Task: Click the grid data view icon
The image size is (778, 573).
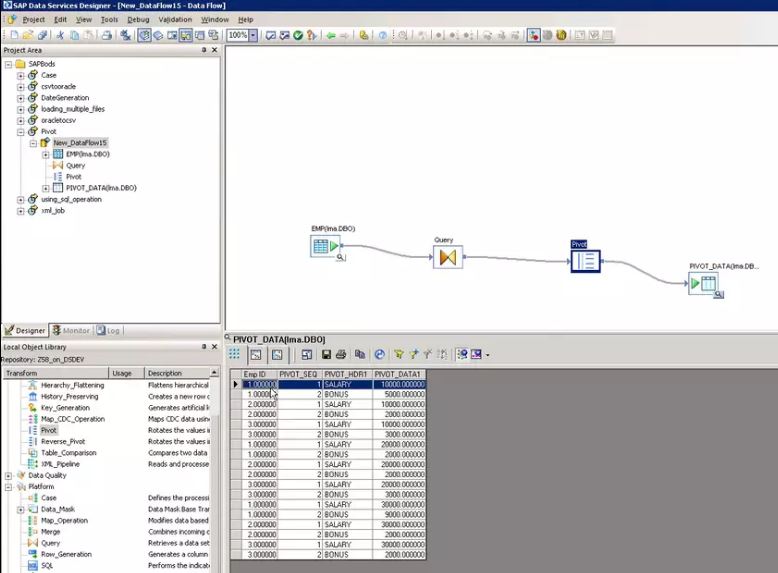Action: tap(234, 354)
